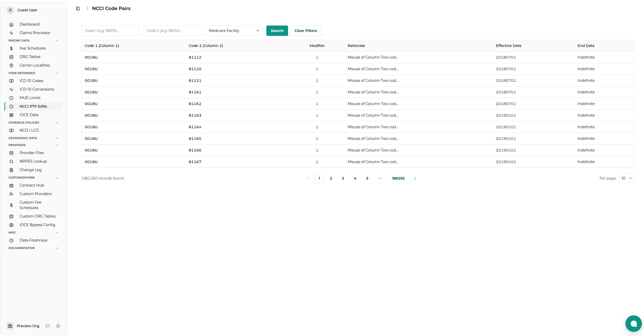Collapse the Customizations section
The width and height of the screenshot is (644, 336).
pos(57,178)
